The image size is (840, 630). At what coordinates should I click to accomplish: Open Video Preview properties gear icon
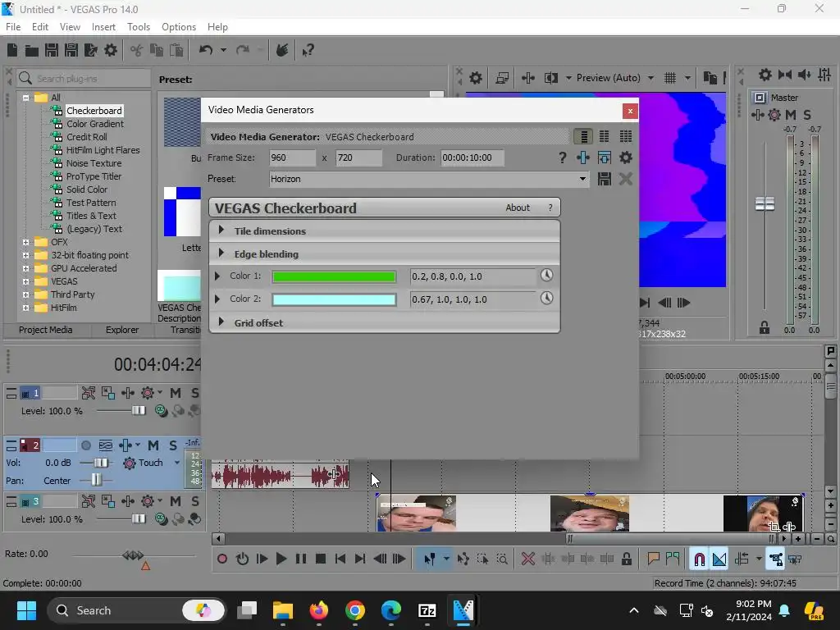point(475,78)
